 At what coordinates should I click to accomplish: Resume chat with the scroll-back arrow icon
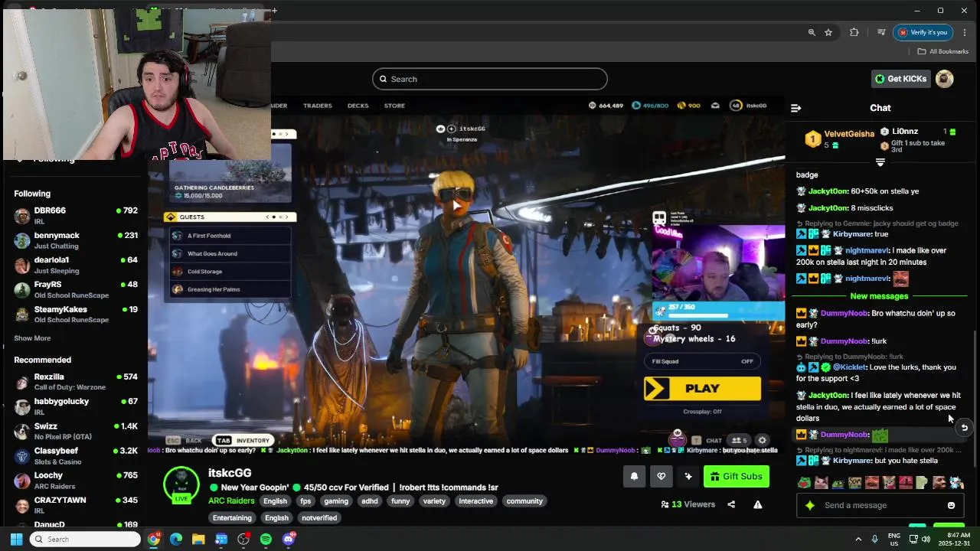(x=964, y=428)
